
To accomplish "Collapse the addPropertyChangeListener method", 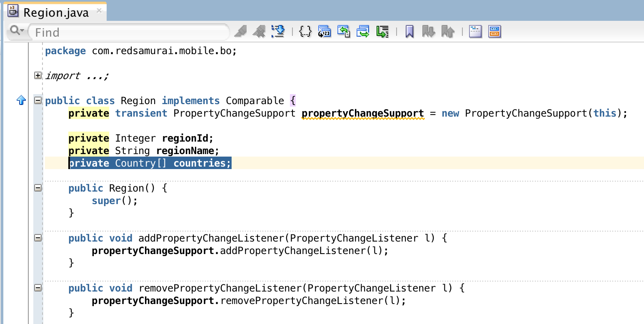I will [x=38, y=238].
